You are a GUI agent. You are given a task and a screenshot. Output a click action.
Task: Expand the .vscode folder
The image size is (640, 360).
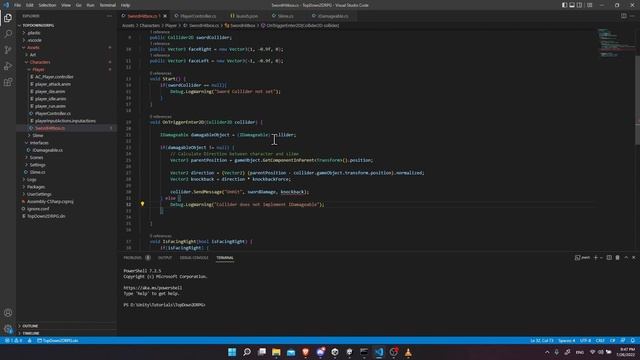67,40
